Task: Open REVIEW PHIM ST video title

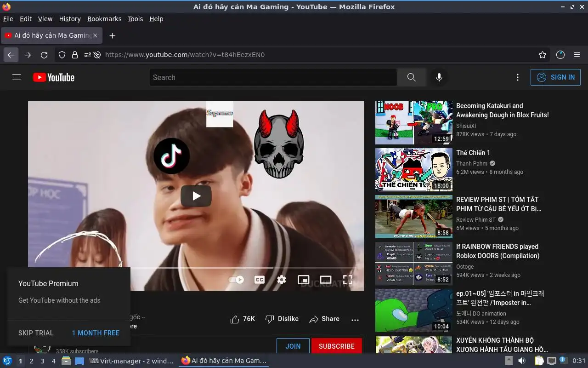Action: pyautogui.click(x=498, y=204)
